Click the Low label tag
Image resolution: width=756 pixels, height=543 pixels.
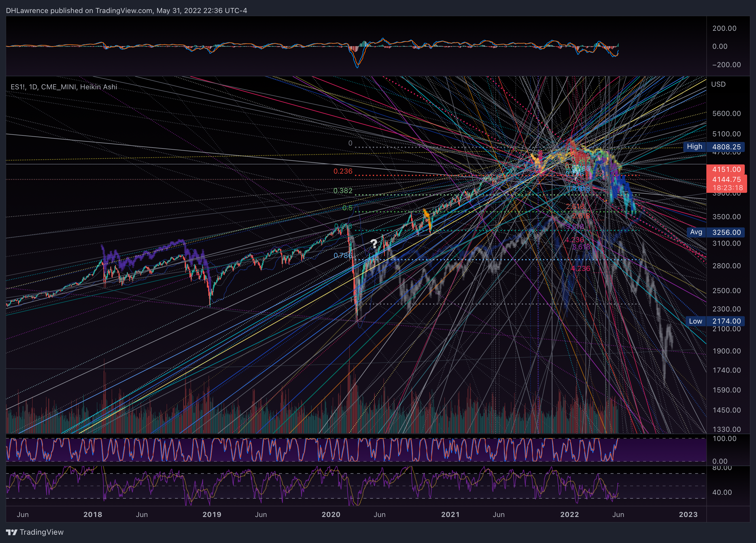695,321
